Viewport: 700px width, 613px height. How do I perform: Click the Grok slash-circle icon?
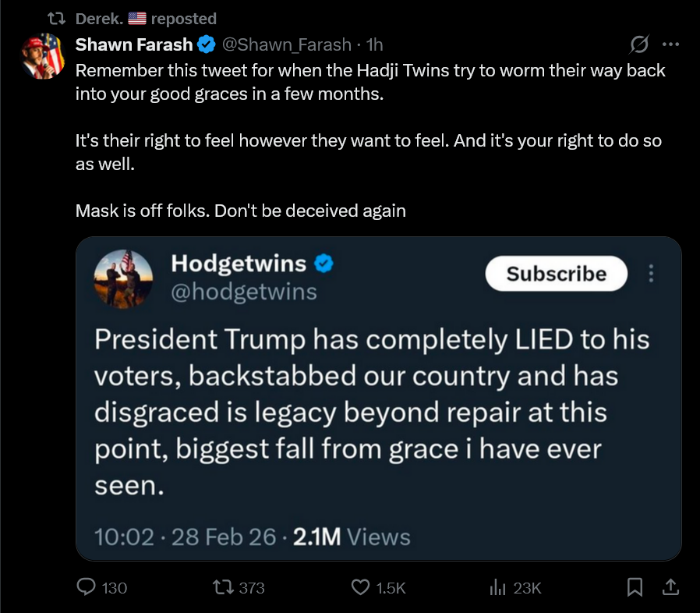(x=639, y=44)
